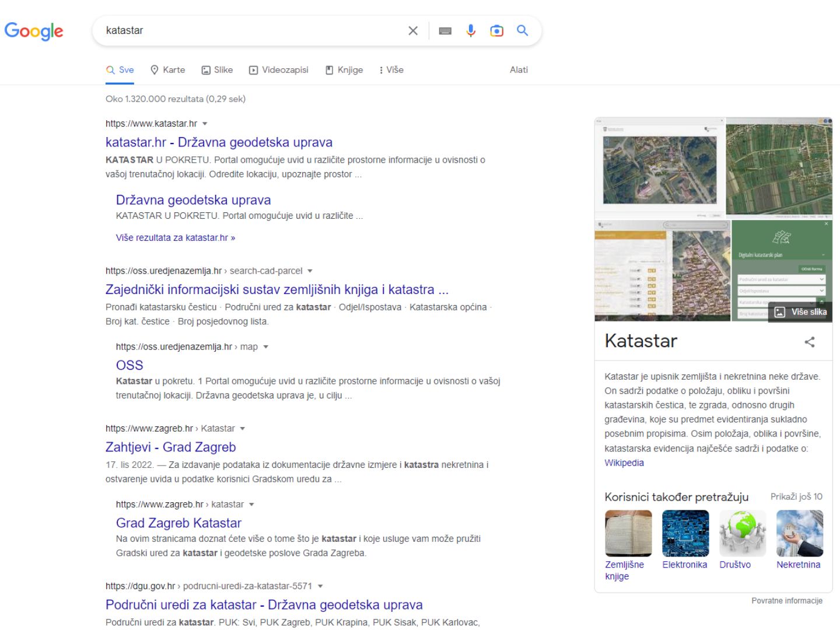Expand dropdown next to www.katastar.hr URL

pyautogui.click(x=205, y=124)
